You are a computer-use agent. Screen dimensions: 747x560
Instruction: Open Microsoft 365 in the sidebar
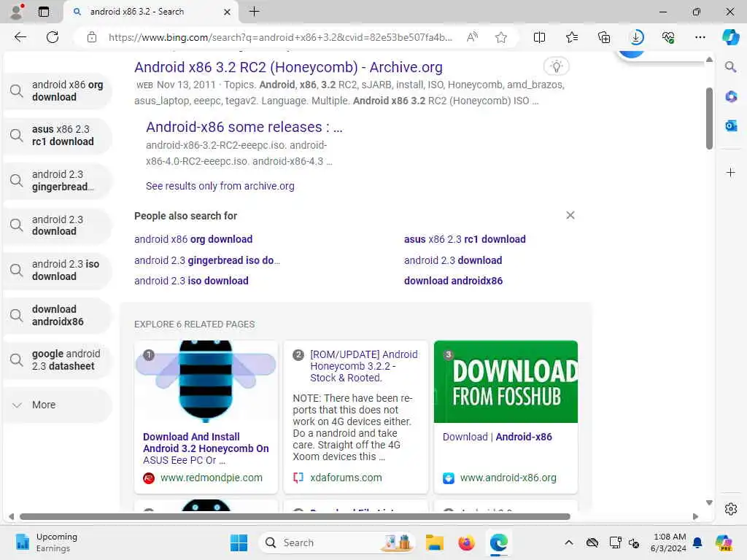pos(730,97)
